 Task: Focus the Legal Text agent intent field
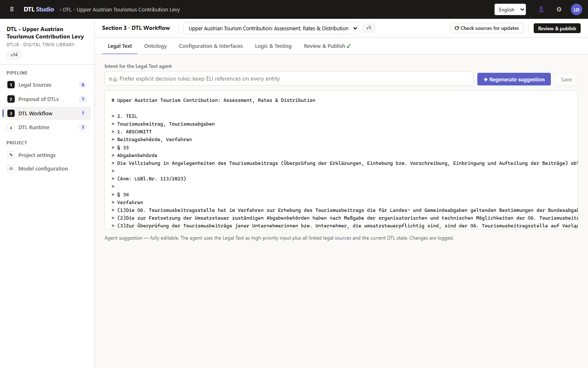click(x=289, y=79)
